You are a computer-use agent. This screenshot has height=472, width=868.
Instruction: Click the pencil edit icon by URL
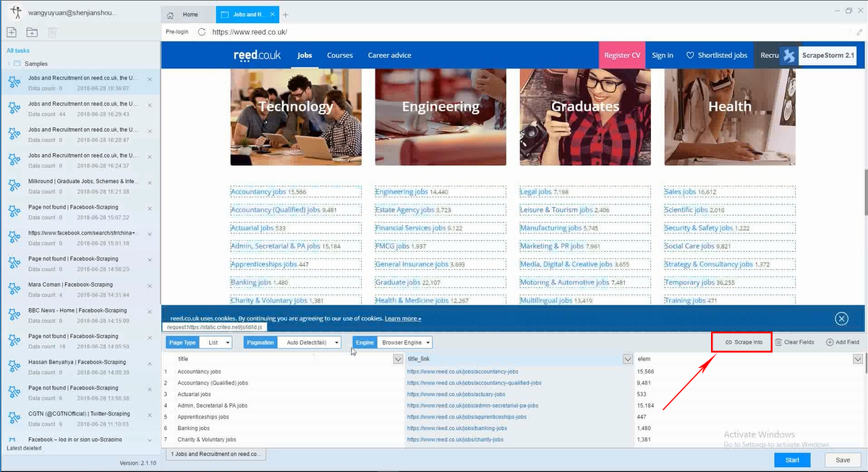click(x=859, y=32)
